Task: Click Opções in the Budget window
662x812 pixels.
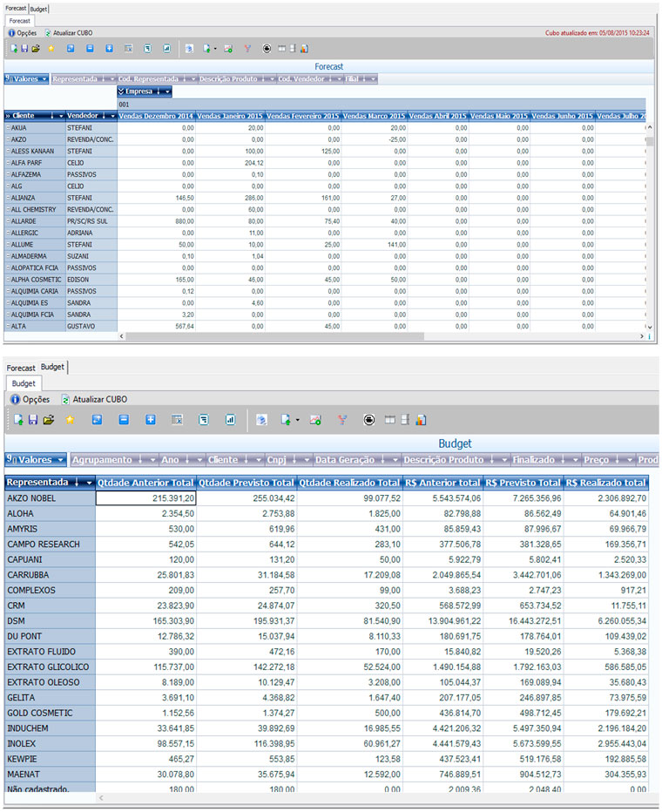Action: point(30,399)
